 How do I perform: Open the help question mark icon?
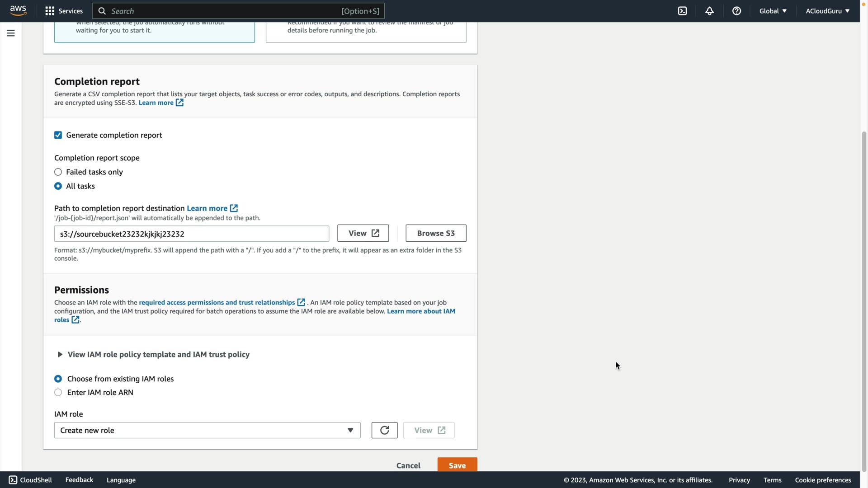pos(736,11)
